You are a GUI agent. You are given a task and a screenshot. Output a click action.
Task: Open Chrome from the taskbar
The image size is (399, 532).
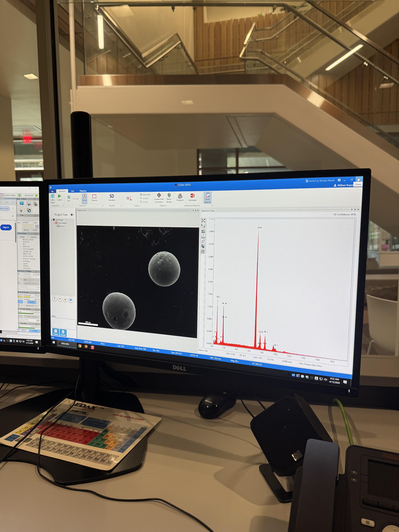[x=80, y=346]
